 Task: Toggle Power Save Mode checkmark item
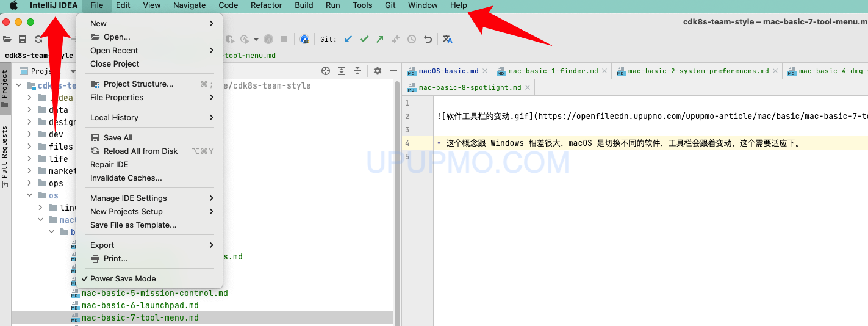pyautogui.click(x=149, y=278)
